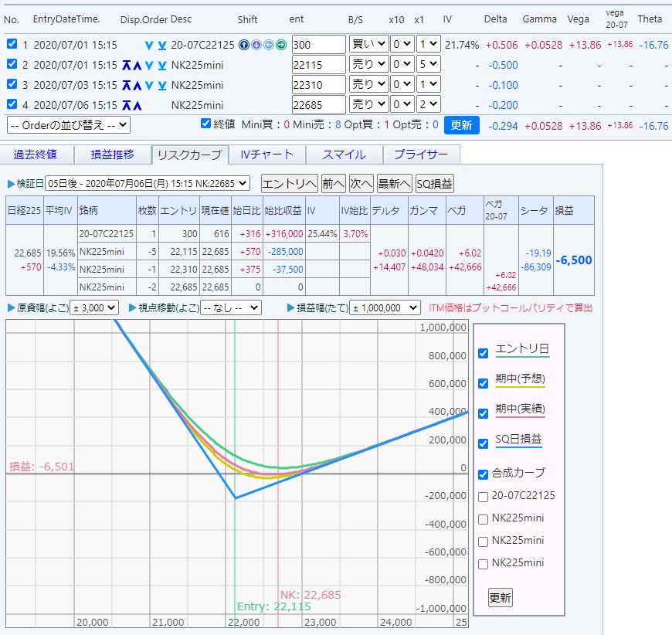Move order 1 (20-07C22125) to bottom

click(162, 45)
